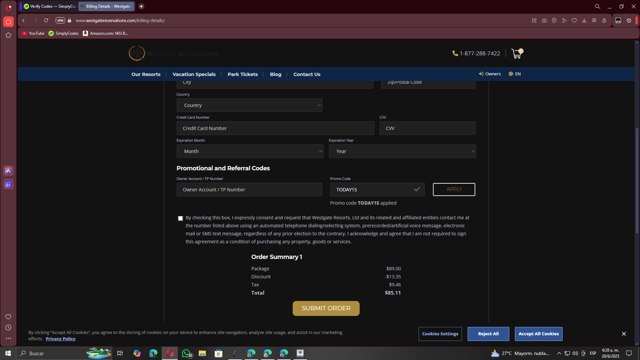Add page to bookmarks heart icon

(574, 20)
